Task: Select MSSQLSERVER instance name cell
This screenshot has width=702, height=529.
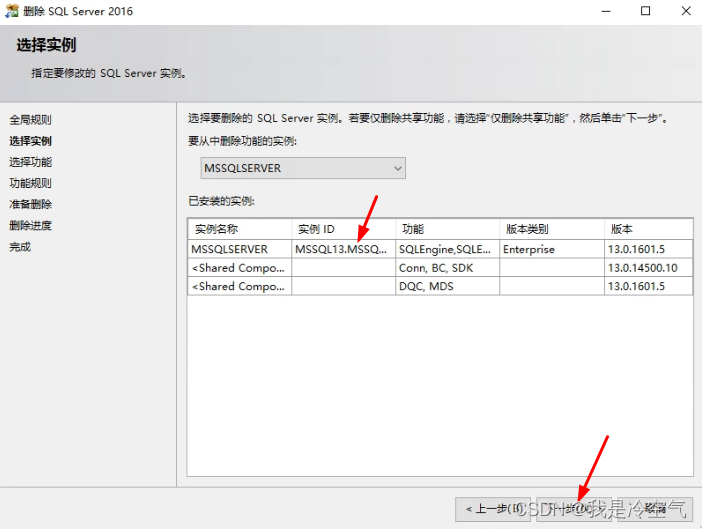Action: [x=240, y=249]
